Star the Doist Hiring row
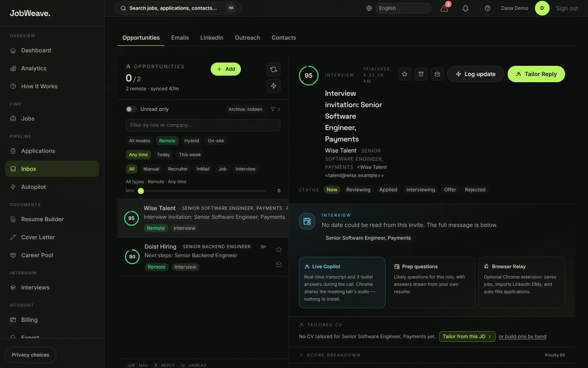 click(x=279, y=249)
